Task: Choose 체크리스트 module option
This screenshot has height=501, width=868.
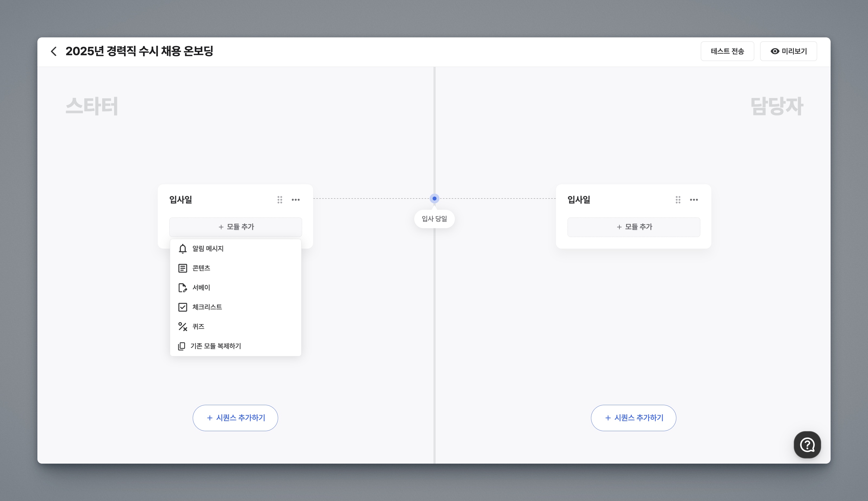Action: coord(207,307)
